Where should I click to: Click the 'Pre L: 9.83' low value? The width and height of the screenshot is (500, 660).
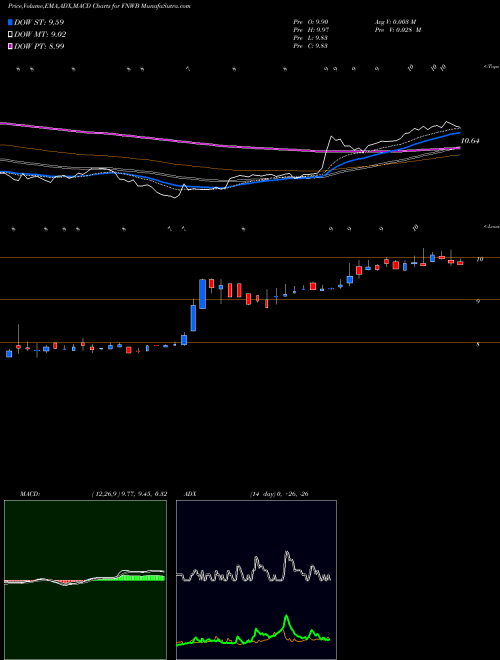tap(311, 38)
